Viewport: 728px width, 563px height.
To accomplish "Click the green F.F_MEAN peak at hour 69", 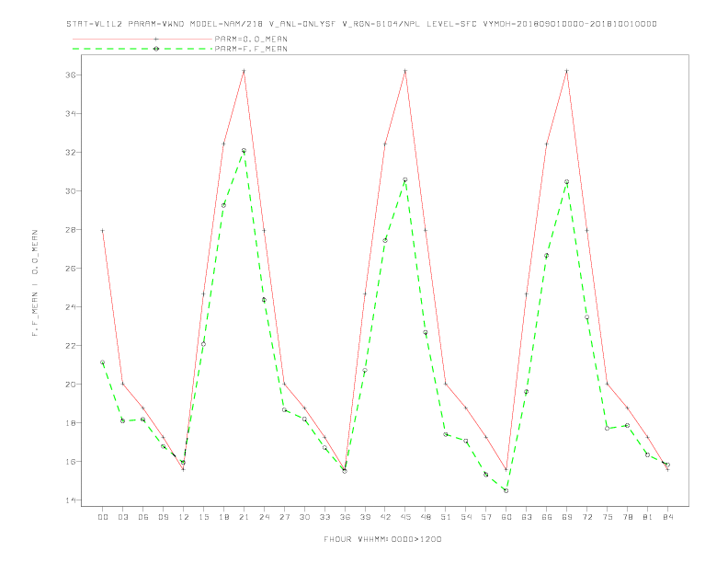I will 567,182.
